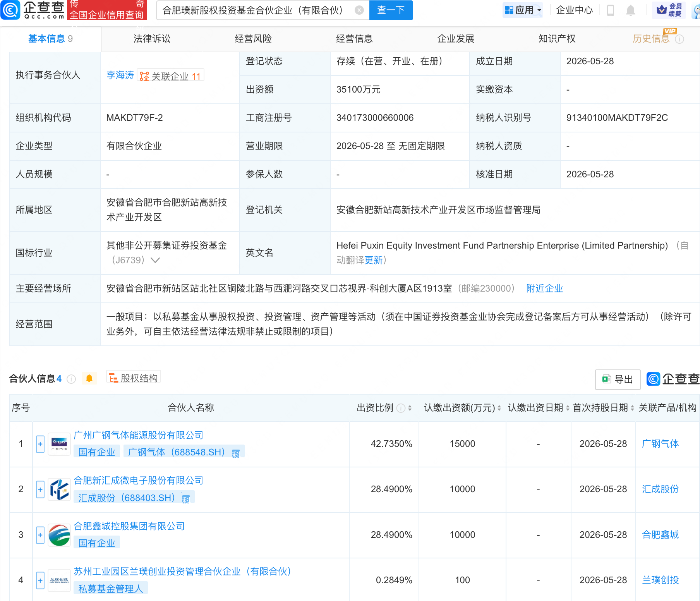Open 合肥鑫城控股集团有限公司 company link
This screenshot has width=700, height=601.
tap(129, 526)
